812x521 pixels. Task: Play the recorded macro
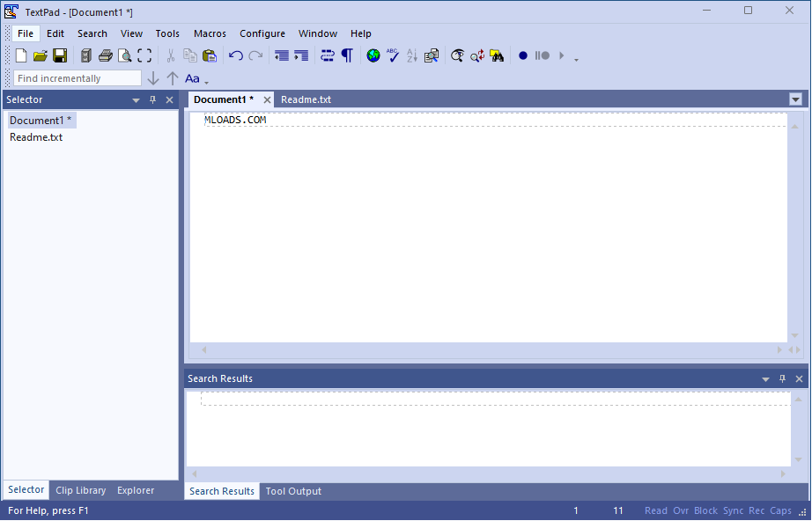pyautogui.click(x=561, y=55)
